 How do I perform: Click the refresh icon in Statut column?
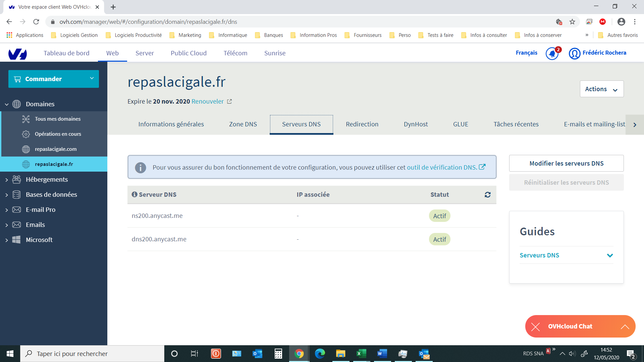[x=487, y=195]
